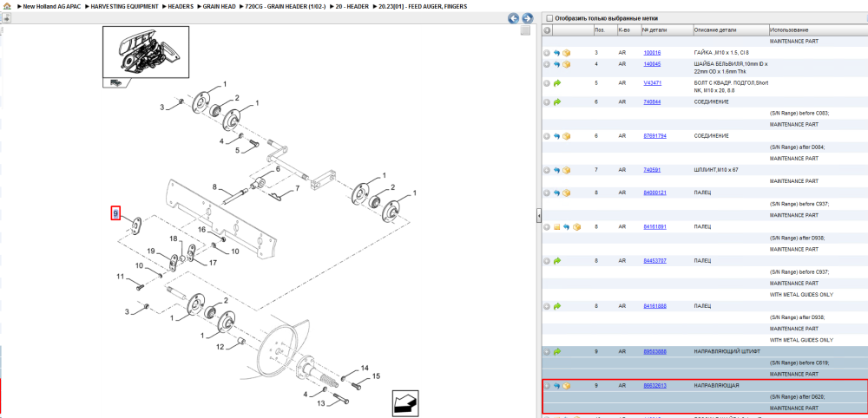Select callout 18 in the diagram
This screenshot has width=868, height=418.
[x=174, y=238]
